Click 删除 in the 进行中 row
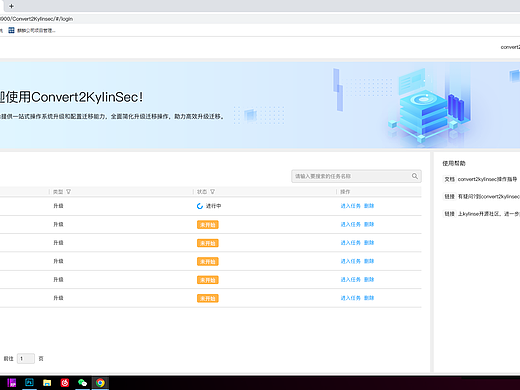520x390 pixels. point(369,206)
